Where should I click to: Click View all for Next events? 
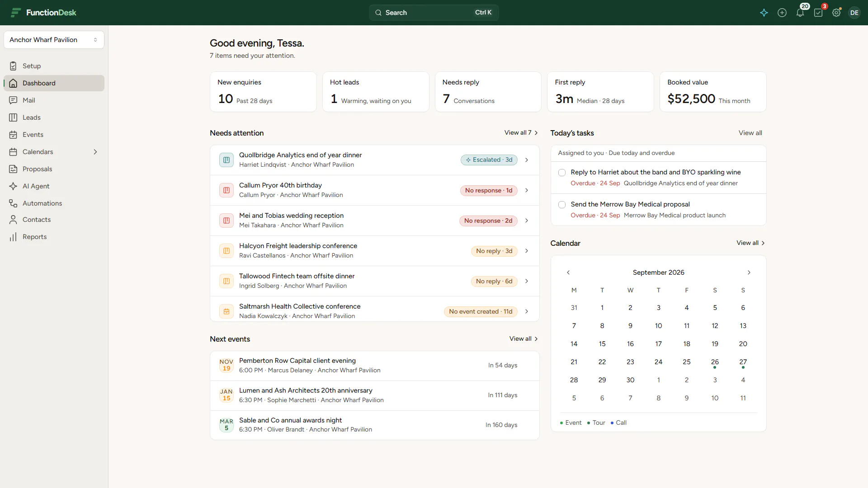click(524, 339)
